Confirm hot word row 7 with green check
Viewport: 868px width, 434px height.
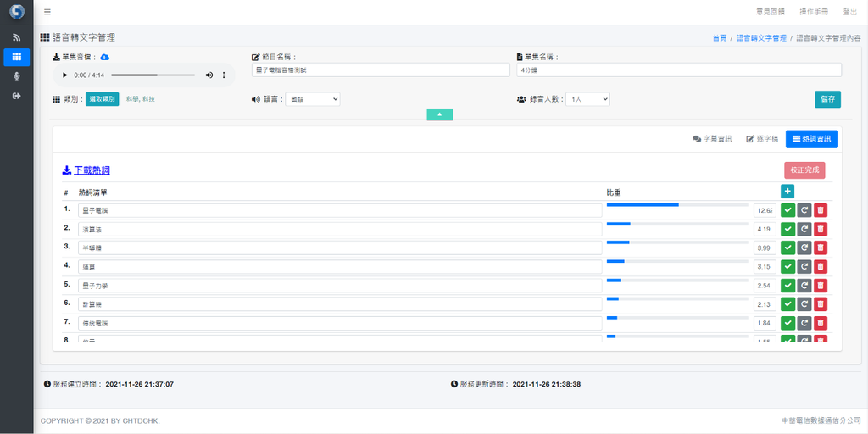coord(787,323)
